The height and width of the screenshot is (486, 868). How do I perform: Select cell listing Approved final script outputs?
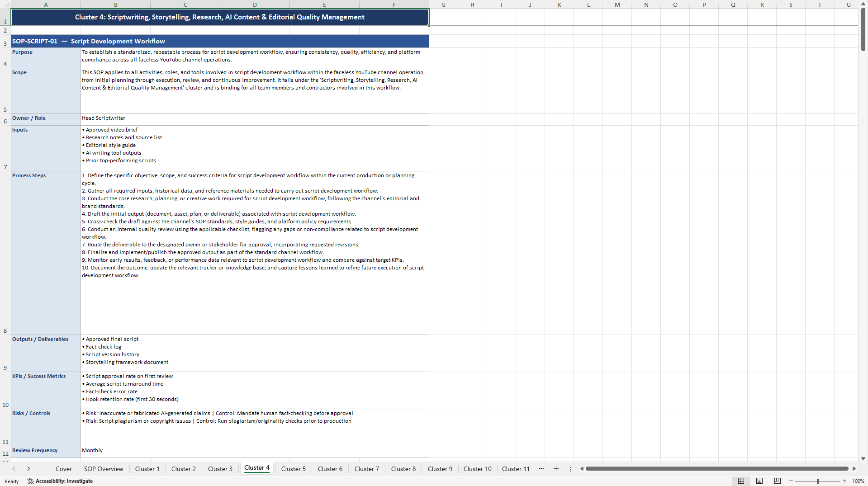pos(255,354)
